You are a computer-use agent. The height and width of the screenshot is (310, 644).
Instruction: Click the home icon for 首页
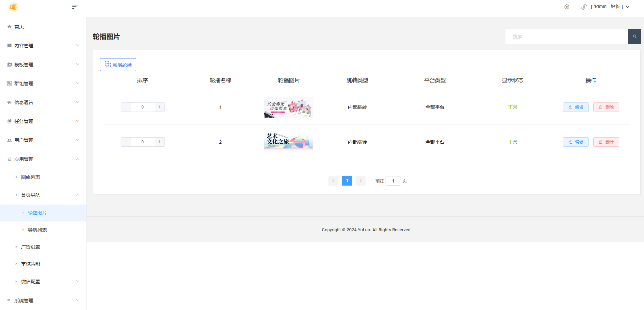pyautogui.click(x=9, y=27)
